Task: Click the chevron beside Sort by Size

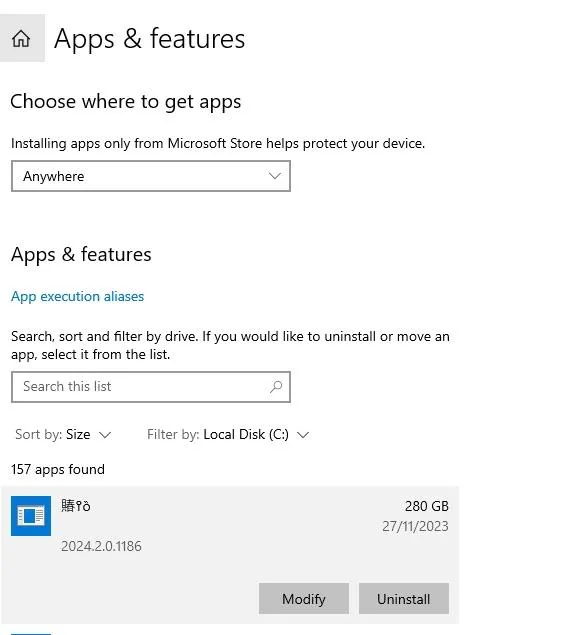Action: click(x=105, y=435)
